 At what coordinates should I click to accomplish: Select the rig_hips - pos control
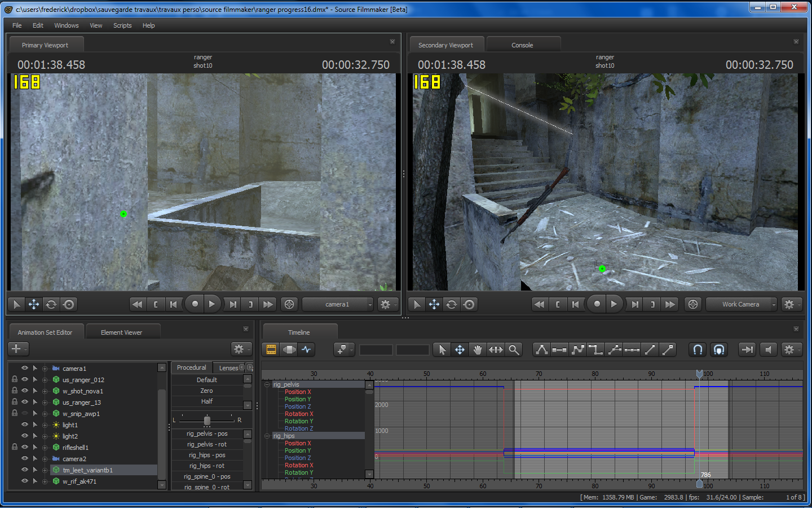click(x=207, y=455)
